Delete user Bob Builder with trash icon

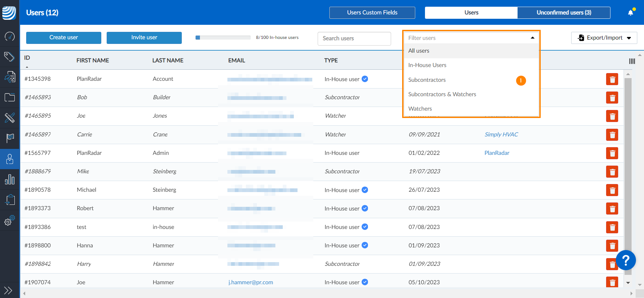click(x=612, y=98)
